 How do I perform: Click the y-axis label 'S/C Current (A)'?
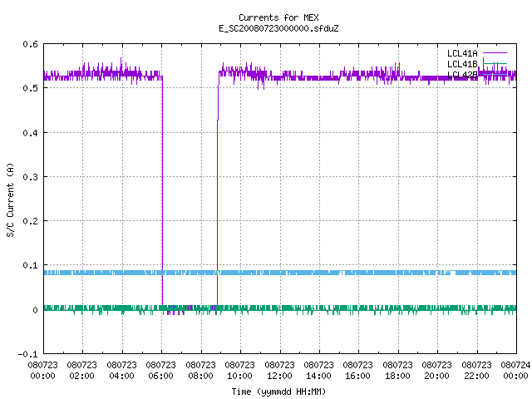tap(11, 200)
